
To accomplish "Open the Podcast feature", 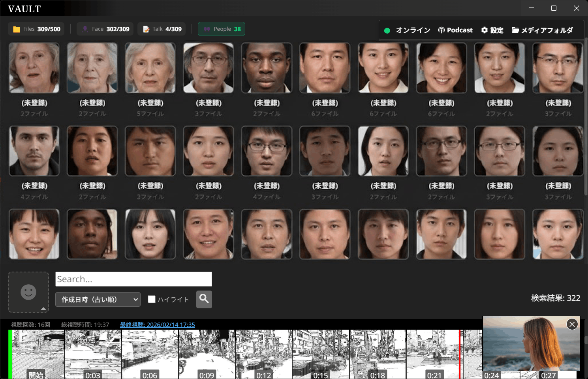I will click(455, 30).
